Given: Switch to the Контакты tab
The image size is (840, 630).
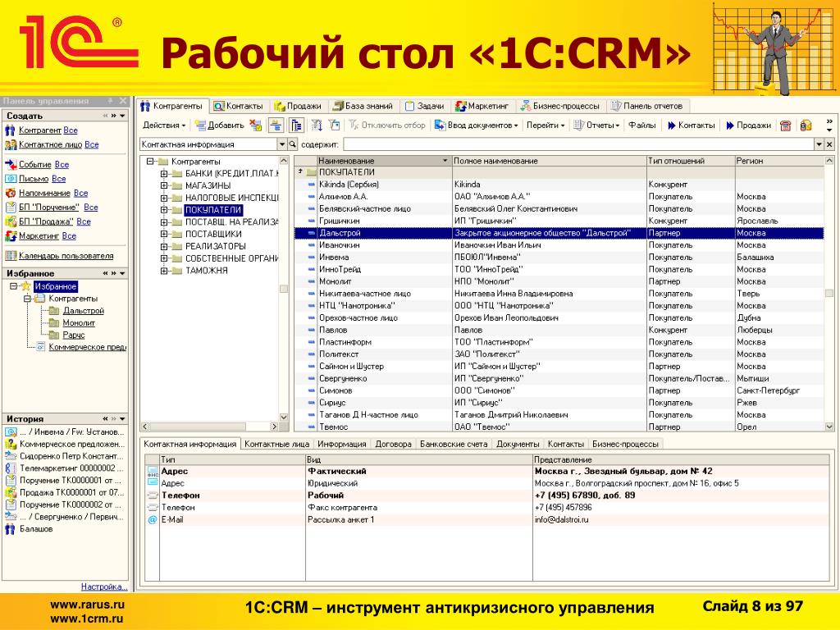Looking at the screenshot, I should [x=239, y=106].
